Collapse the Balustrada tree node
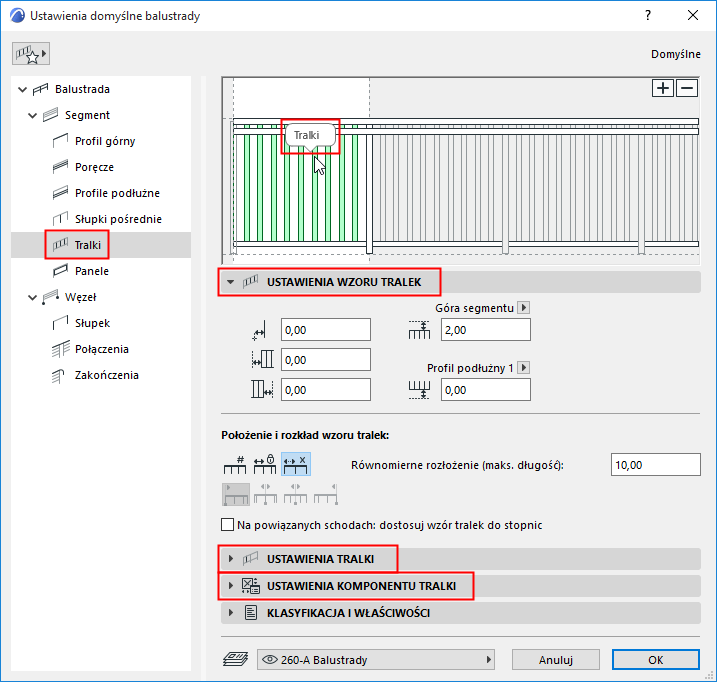 coord(22,89)
